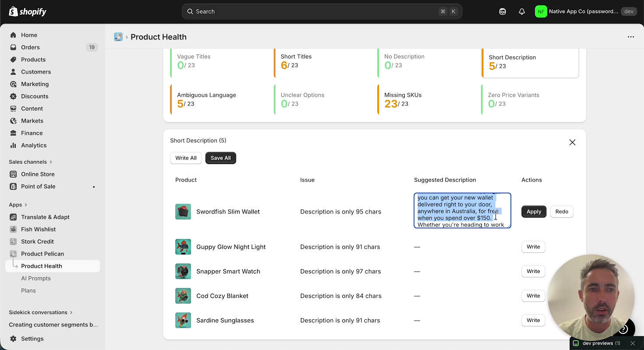Click the Discounts sidebar icon
This screenshot has height=350, width=644.
click(13, 96)
